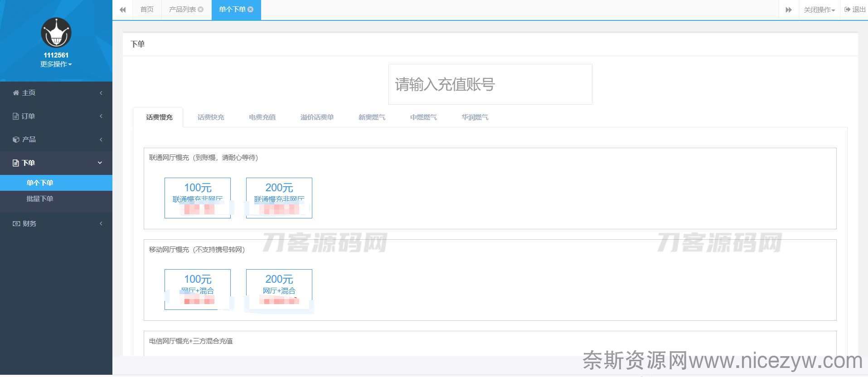Choose 200元 网厅+混合 mobile product
This screenshot has width=868, height=377.
[279, 290]
